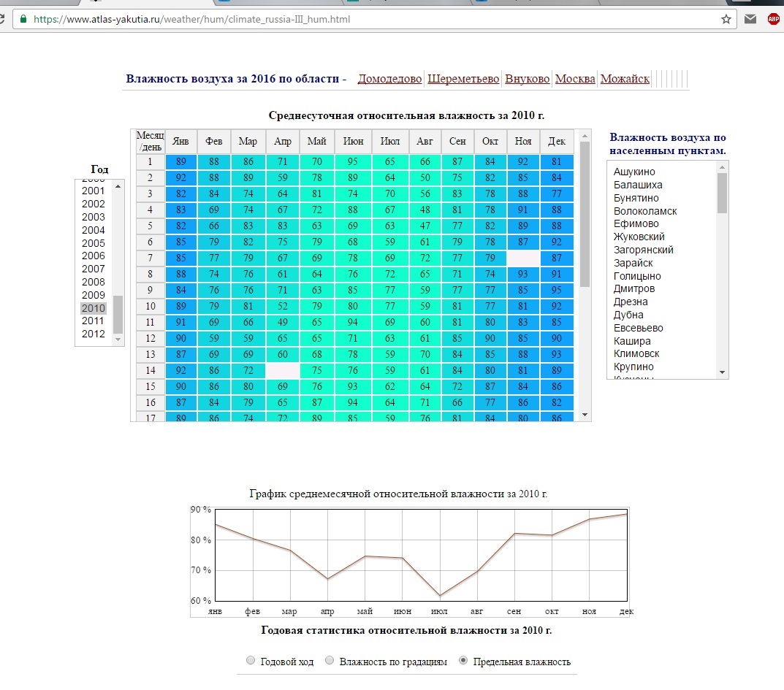This screenshot has height=690, width=784.
Task: Select year 2007 in the Год list
Action: coord(94,269)
